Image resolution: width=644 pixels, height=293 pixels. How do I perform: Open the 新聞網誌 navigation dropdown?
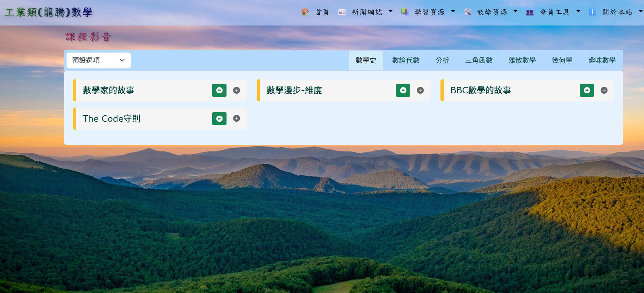point(366,12)
